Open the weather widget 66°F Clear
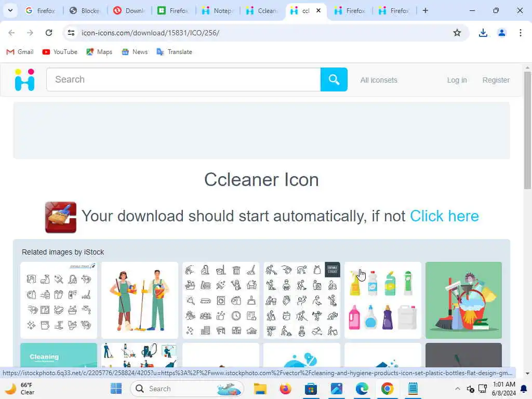Screen dimensions: 532x399 coord(20,389)
